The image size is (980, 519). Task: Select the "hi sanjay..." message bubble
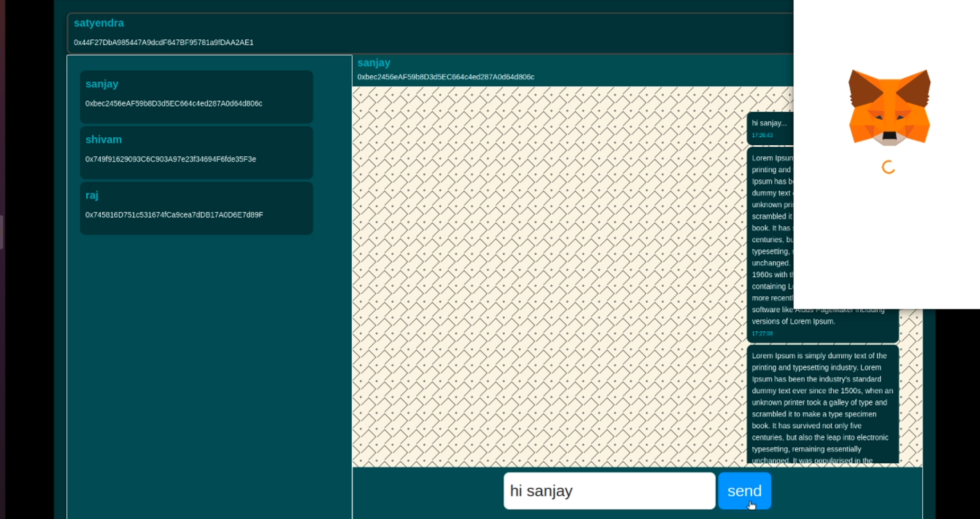pyautogui.click(x=769, y=123)
